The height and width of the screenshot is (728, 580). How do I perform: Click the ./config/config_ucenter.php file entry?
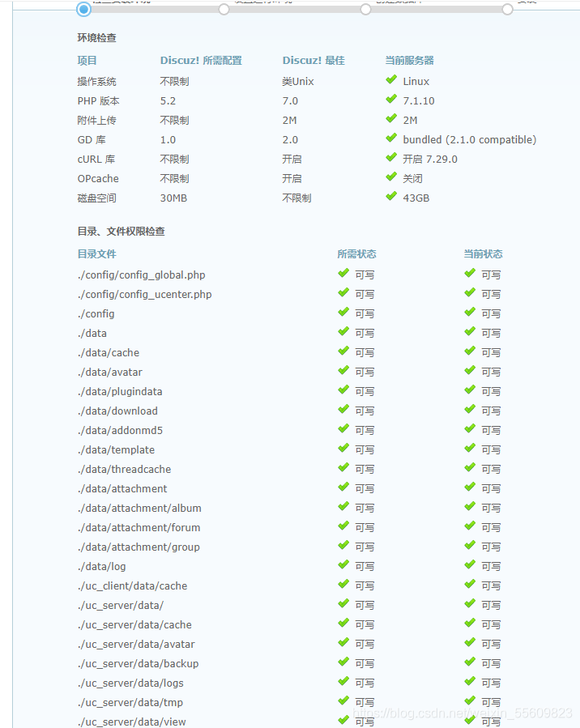(x=145, y=295)
